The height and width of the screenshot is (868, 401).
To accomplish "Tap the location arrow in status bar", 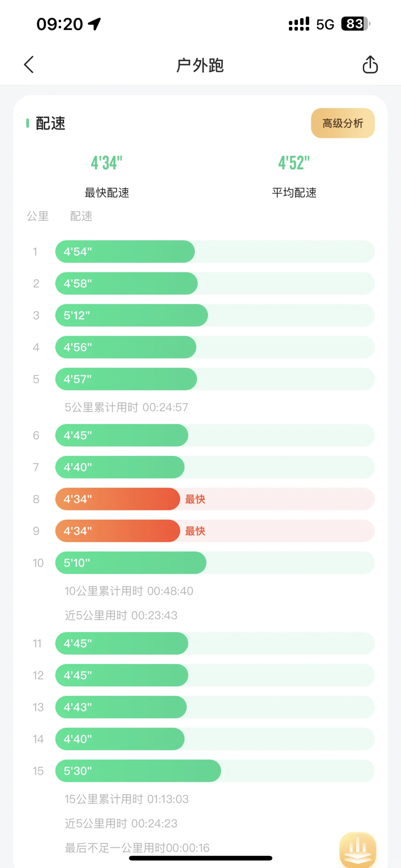I will tap(94, 24).
